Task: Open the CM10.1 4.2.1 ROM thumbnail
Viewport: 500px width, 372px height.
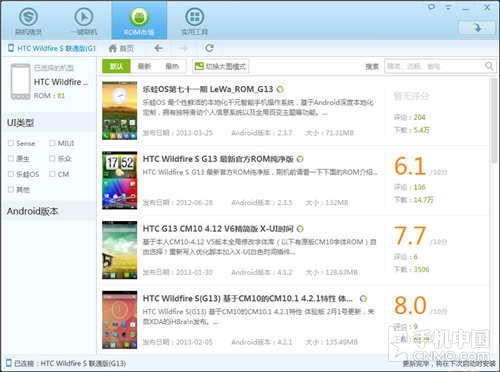Action: pyautogui.click(x=120, y=320)
